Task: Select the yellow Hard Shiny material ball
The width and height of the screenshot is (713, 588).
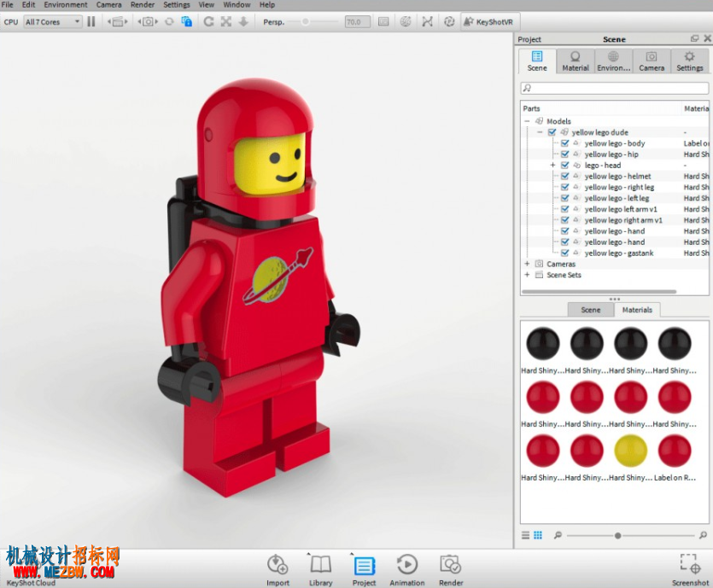Action: click(631, 451)
